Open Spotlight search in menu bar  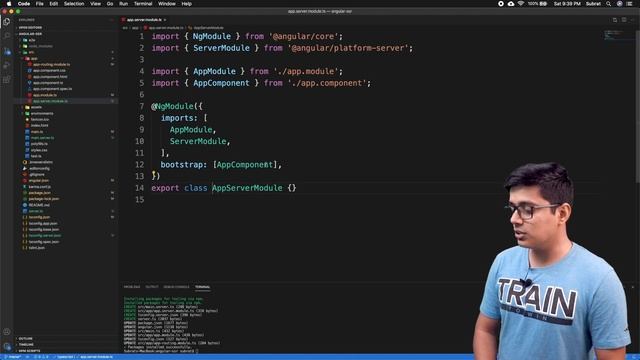[608, 4]
